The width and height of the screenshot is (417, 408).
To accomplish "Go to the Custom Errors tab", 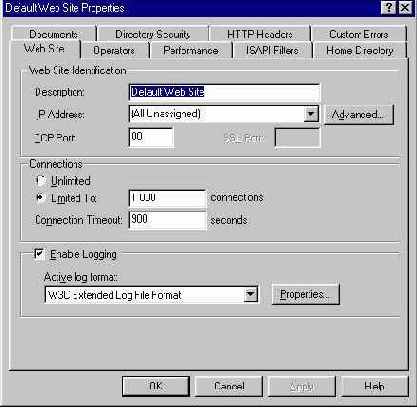I will pos(359,34).
